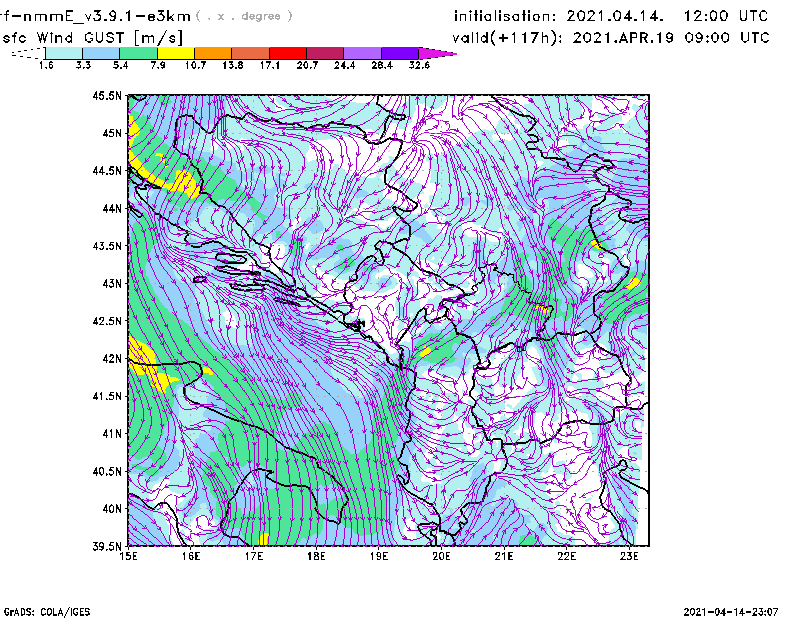Select the violet 28.4–32.6 legend swatch
The image size is (800, 618).
coord(400,53)
